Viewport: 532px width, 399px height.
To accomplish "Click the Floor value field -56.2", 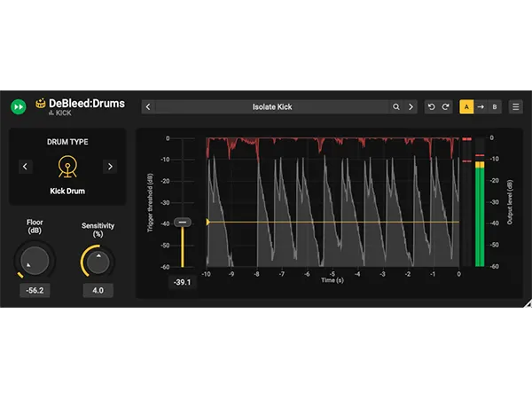I will point(35,291).
